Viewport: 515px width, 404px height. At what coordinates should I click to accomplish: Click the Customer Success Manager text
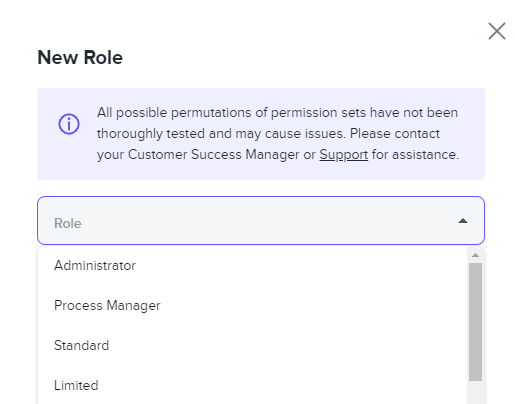pos(213,155)
